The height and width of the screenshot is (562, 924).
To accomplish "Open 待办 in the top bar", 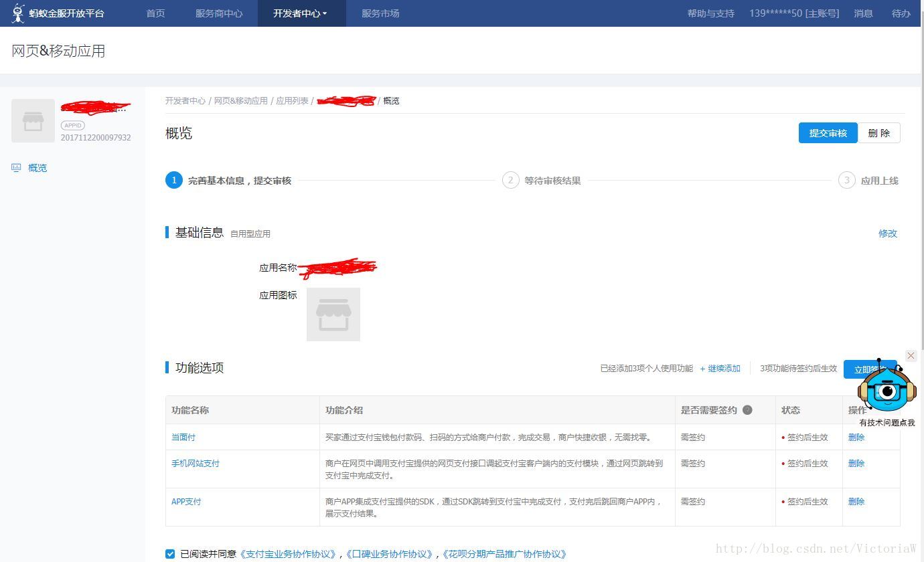I will [901, 13].
